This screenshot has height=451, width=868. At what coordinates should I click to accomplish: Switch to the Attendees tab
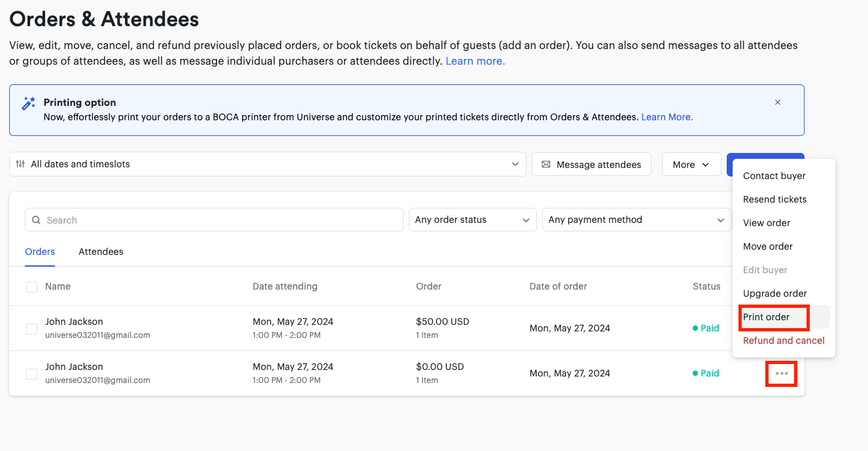[101, 252]
